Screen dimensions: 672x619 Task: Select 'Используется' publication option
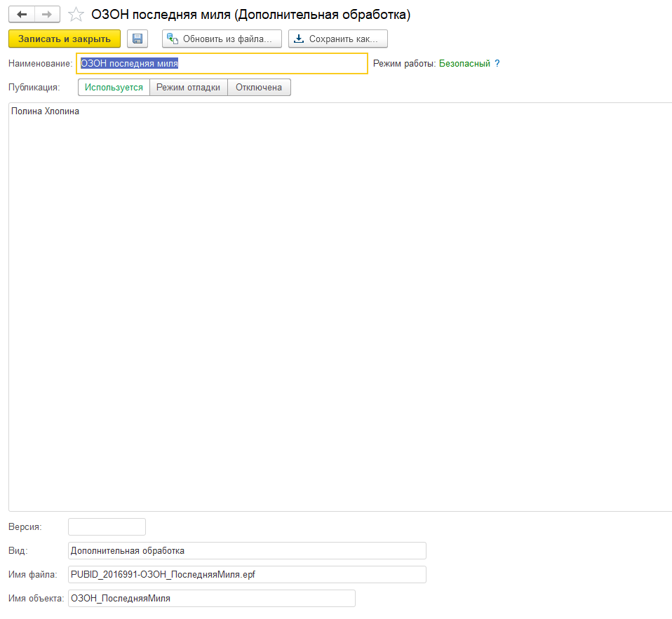(x=114, y=88)
